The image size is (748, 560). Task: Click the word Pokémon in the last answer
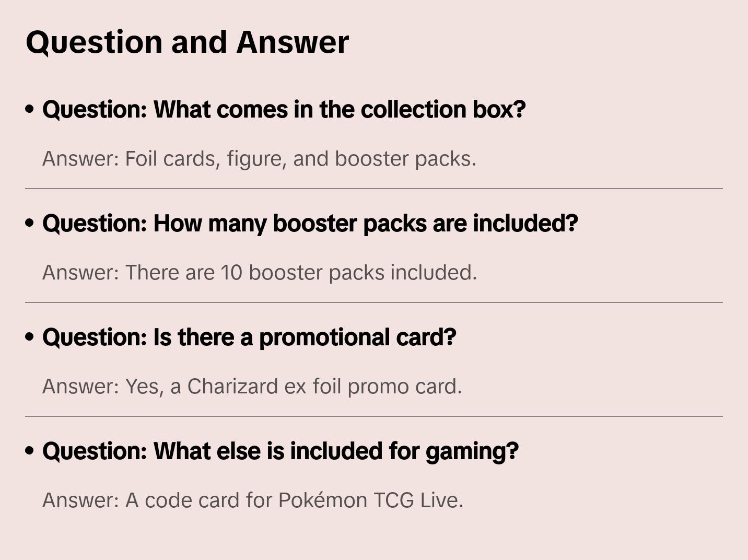pos(323,500)
